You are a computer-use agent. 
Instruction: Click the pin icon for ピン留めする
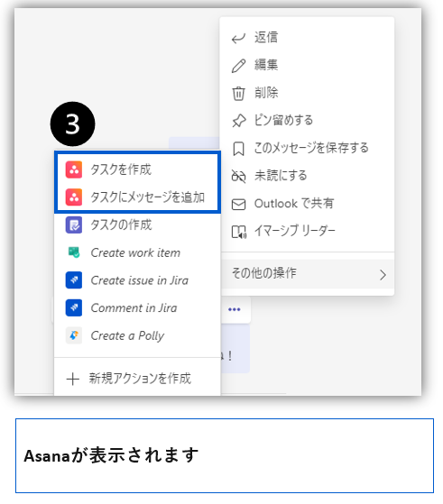point(239,121)
